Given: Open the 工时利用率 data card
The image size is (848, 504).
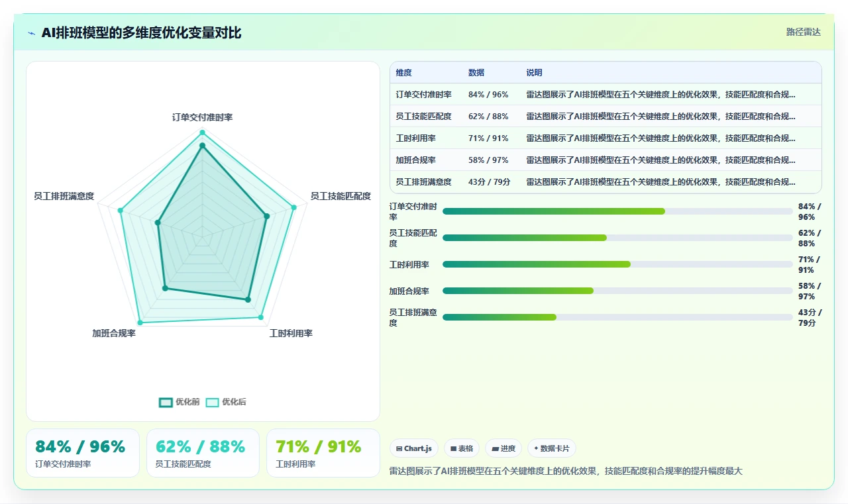Looking at the screenshot, I should (323, 453).
